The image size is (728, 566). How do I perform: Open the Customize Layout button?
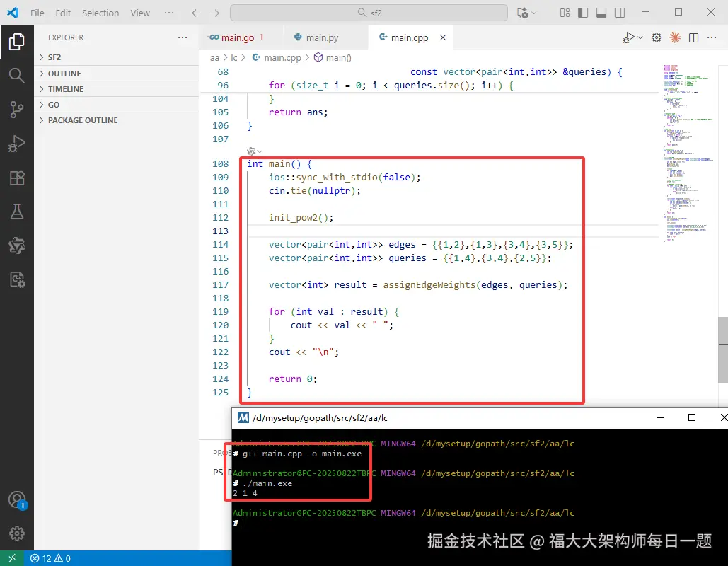coord(565,13)
